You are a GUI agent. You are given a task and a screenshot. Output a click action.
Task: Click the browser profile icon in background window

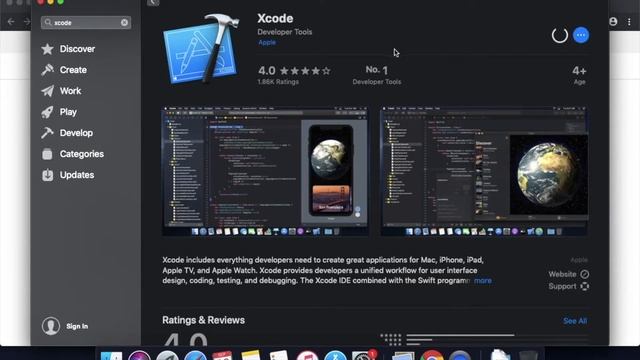tap(613, 22)
